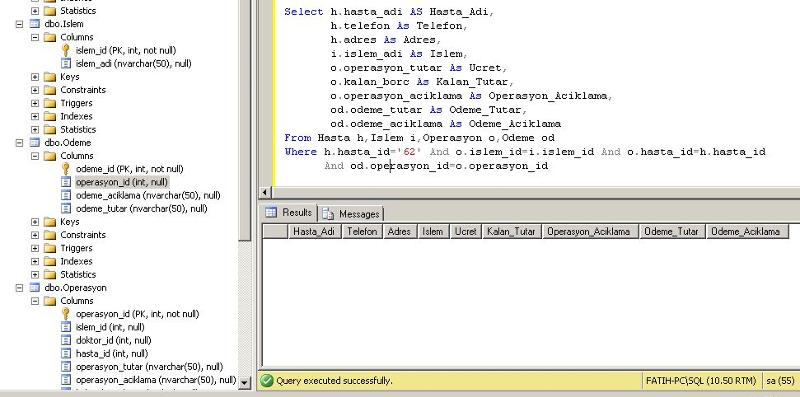Click the Columns folder icon under dbo.Operasyon
Image resolution: width=800 pixels, height=397 pixels.
point(49,301)
